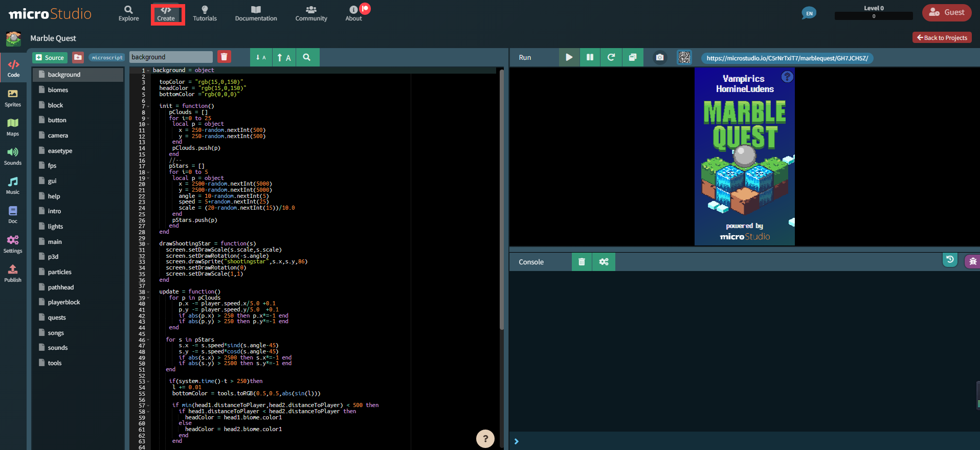Open the Documentation menu
The width and height of the screenshot is (980, 450).
(x=256, y=13)
